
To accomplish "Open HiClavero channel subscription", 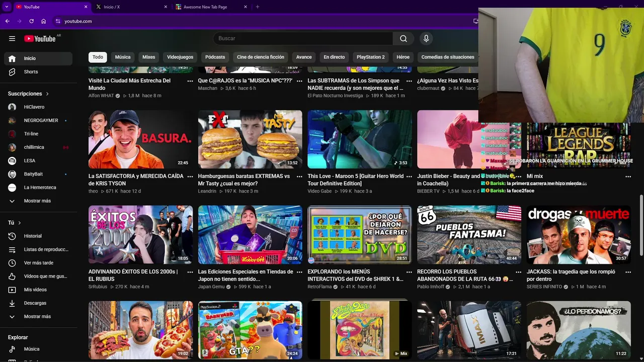I will [38, 107].
